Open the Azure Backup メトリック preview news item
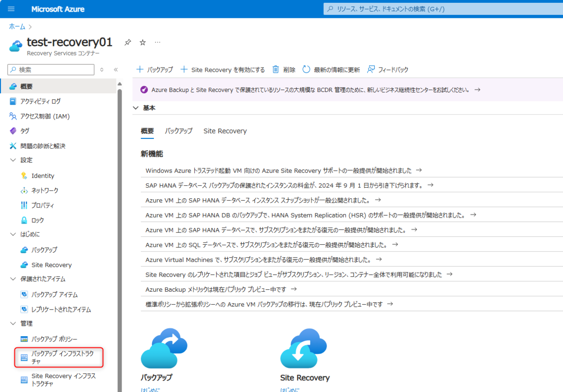 pyautogui.click(x=221, y=289)
